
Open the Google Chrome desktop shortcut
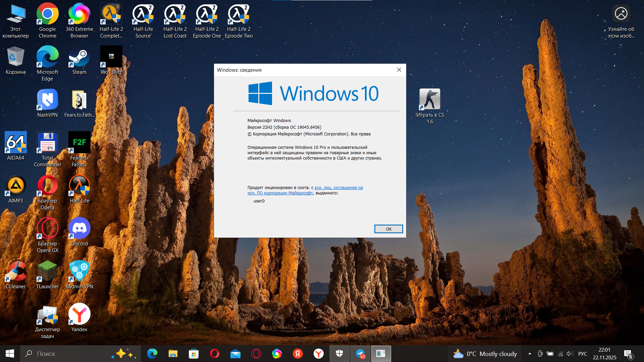pos(47,21)
